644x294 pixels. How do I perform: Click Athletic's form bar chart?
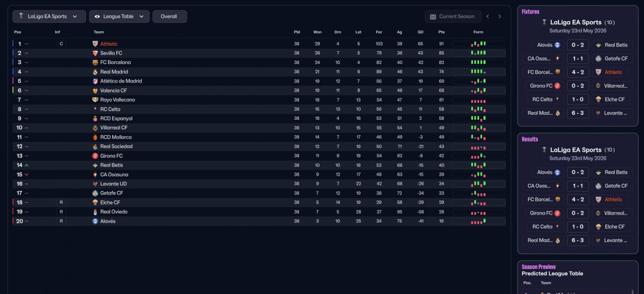point(478,44)
